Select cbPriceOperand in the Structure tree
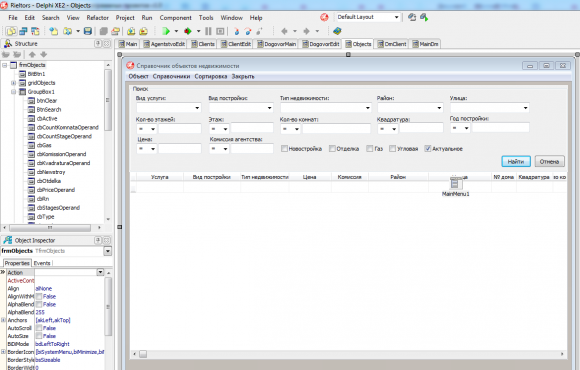The width and height of the screenshot is (580, 370). (55, 190)
